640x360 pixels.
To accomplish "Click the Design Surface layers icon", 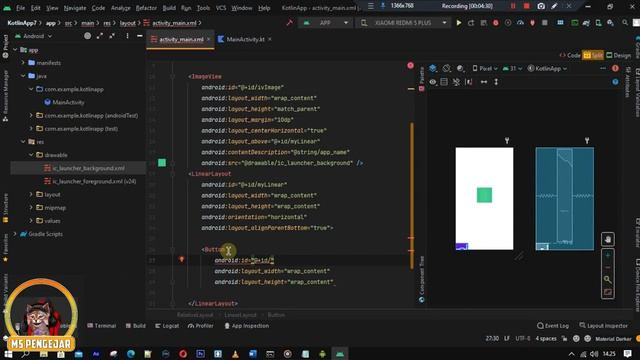I will tap(433, 69).
